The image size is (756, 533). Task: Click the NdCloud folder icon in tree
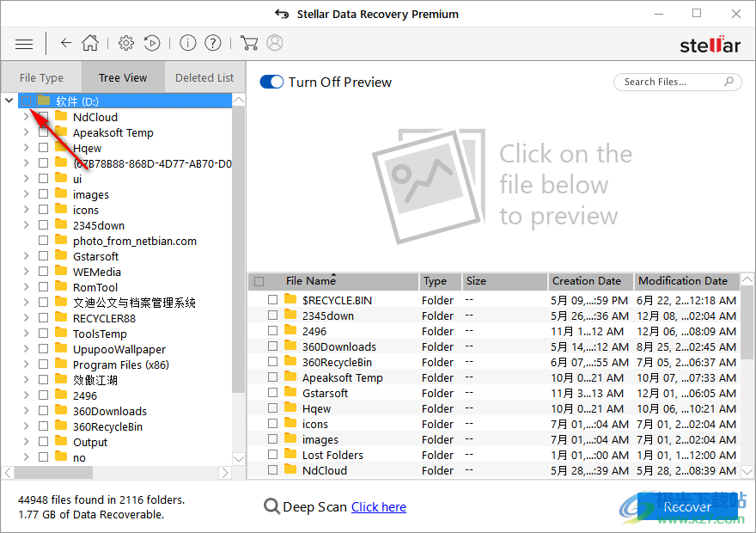pos(61,116)
